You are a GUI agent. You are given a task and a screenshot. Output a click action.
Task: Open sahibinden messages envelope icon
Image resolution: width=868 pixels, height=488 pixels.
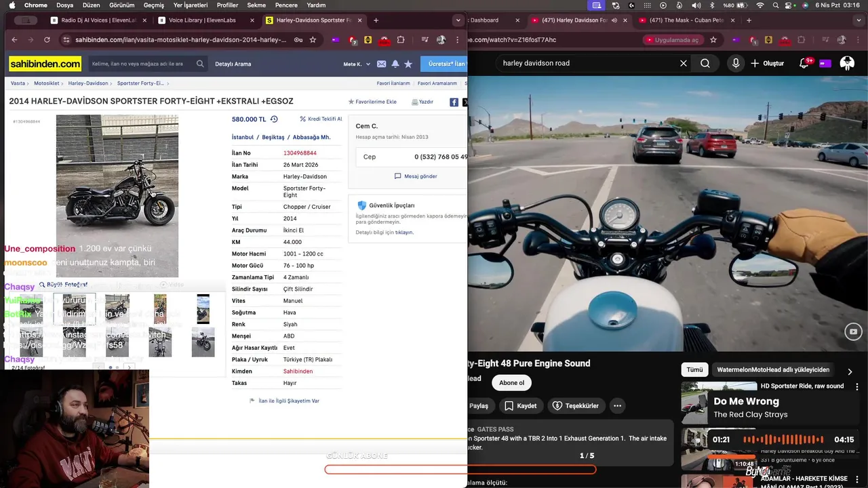(381, 64)
